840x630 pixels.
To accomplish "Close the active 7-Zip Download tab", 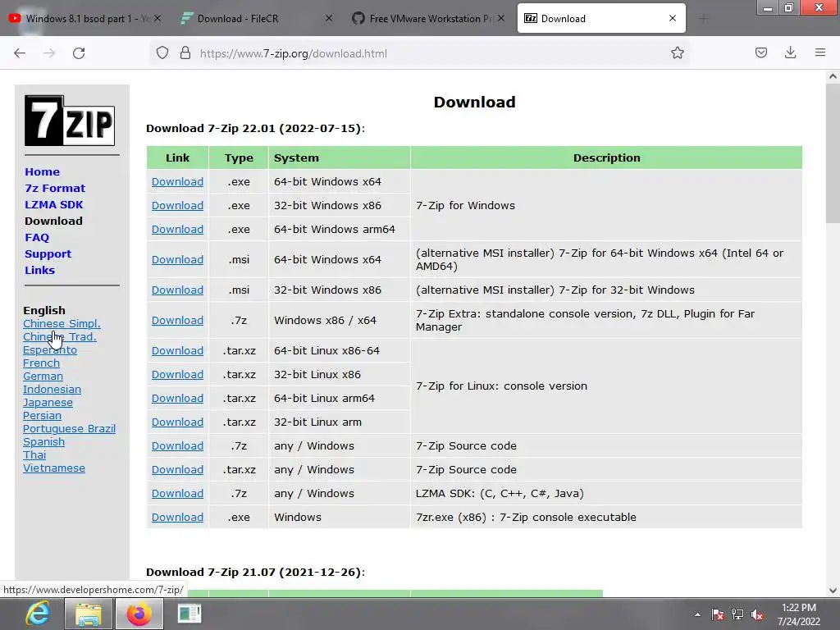I will click(673, 18).
